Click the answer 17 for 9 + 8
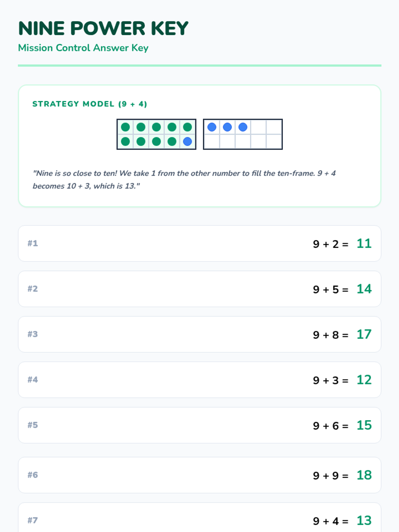 coord(364,334)
